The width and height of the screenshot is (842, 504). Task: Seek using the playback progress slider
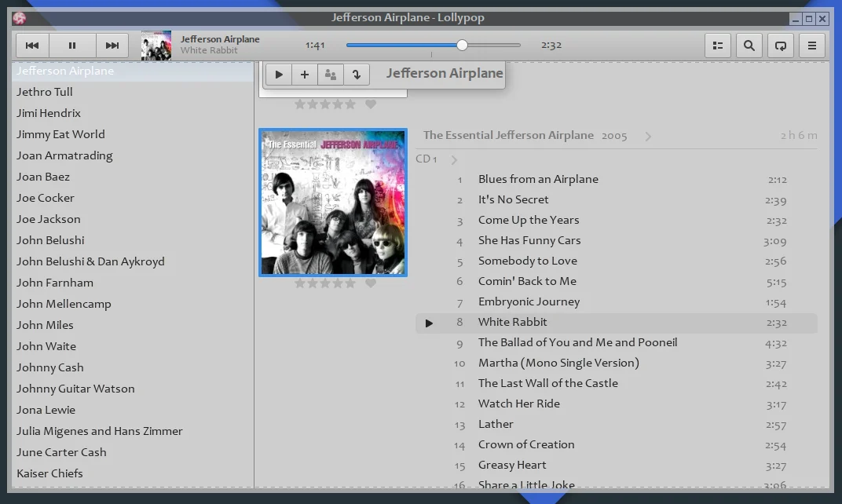click(434, 45)
